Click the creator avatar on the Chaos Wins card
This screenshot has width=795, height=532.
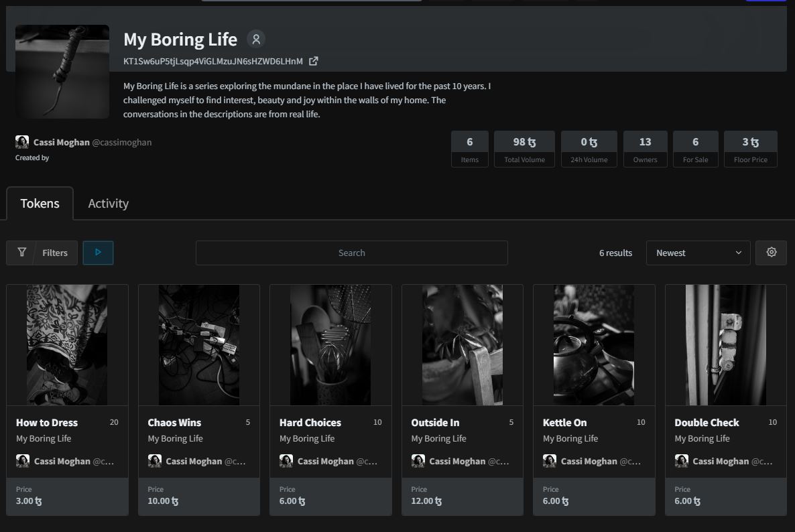click(x=154, y=461)
